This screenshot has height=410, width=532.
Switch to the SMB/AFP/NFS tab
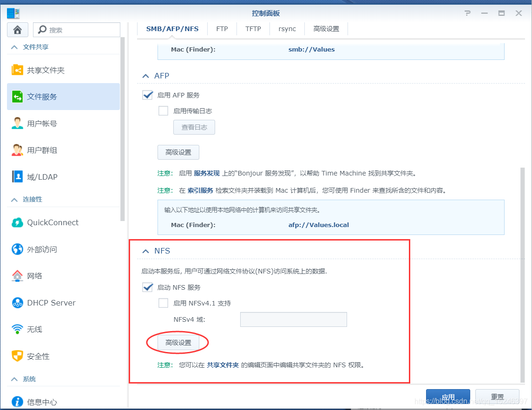pos(172,29)
